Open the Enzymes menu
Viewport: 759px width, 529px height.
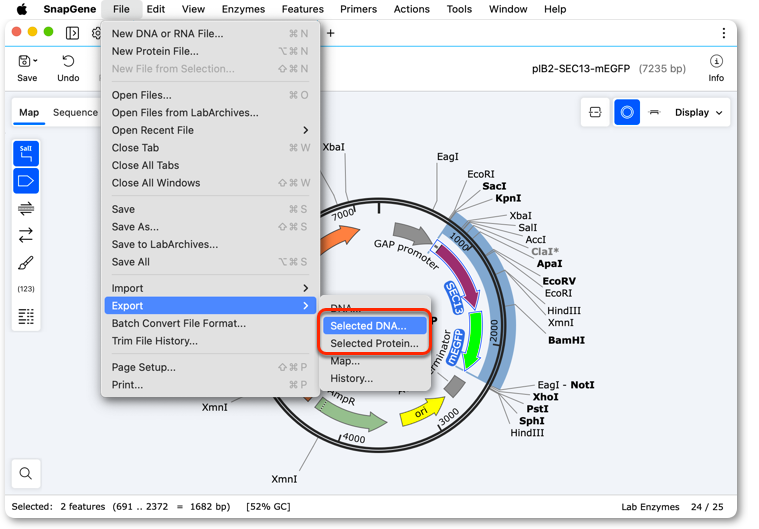coord(243,9)
